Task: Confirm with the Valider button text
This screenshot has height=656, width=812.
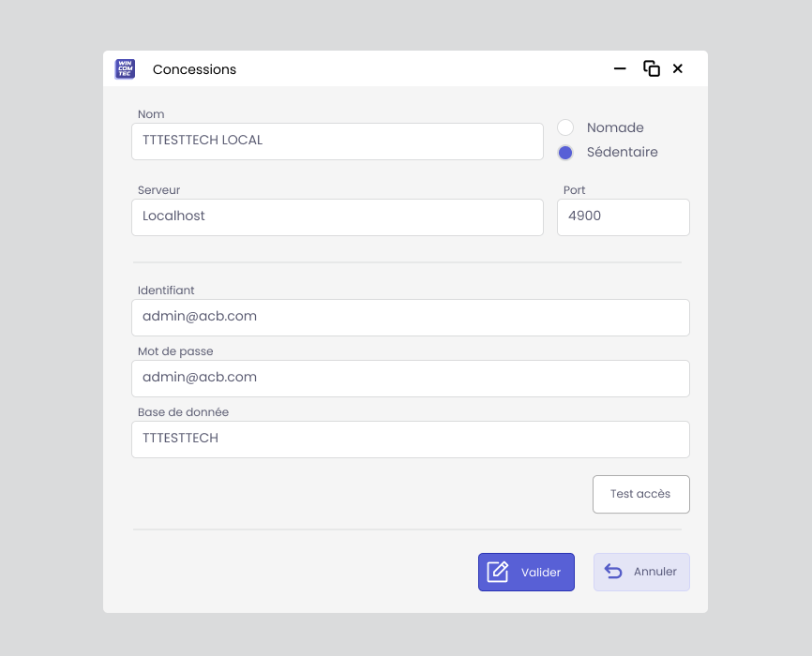Action: 541,573
